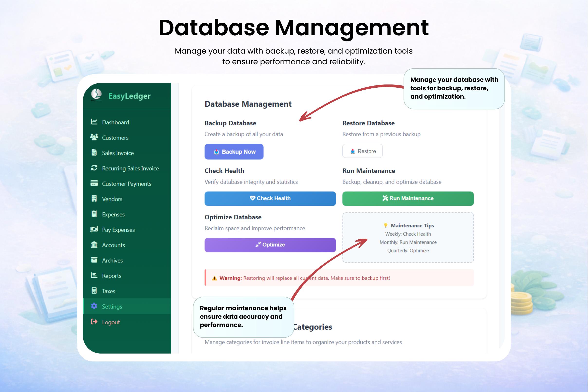Screen dimensions: 588x392
Task: Open the Dashboard menu item
Action: point(127,122)
